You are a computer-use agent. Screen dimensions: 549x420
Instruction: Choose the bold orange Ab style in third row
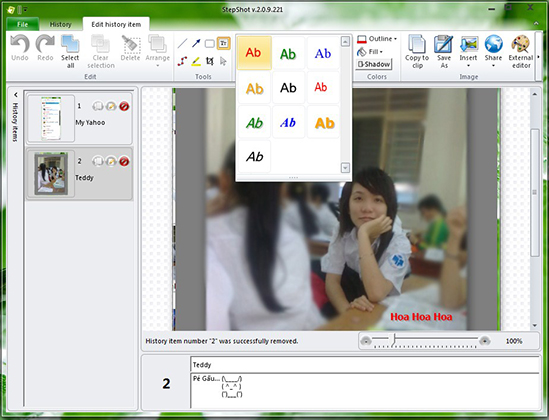pos(324,122)
